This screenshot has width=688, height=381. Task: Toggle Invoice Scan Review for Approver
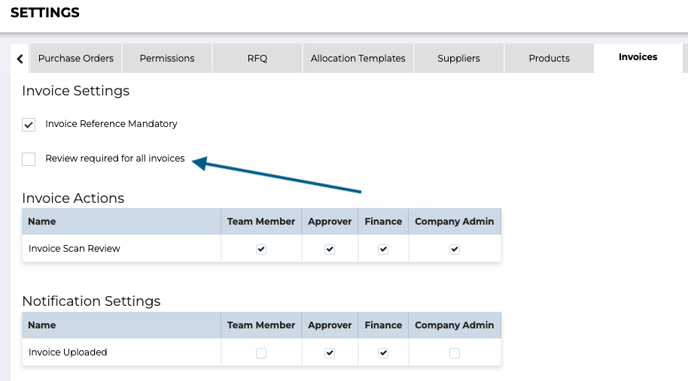click(x=330, y=249)
